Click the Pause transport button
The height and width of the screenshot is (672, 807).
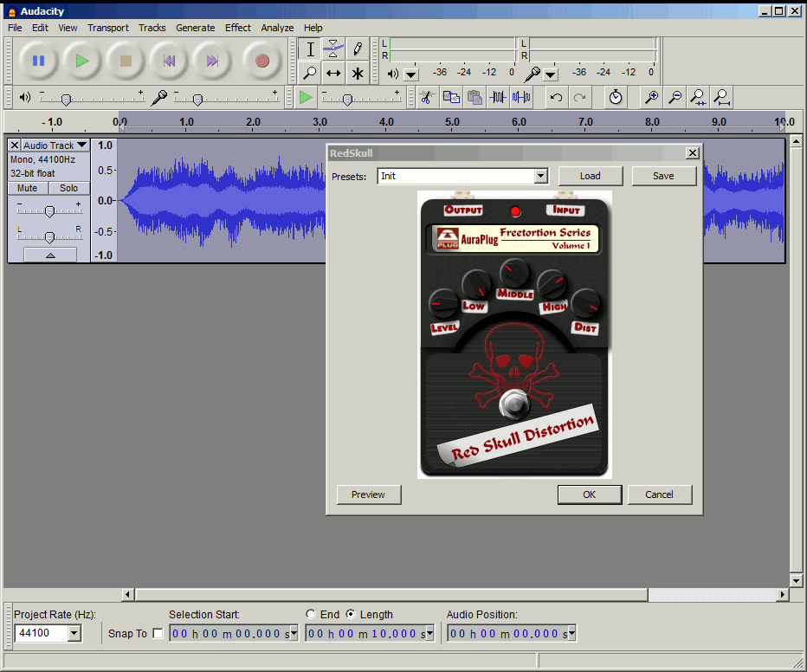click(x=39, y=61)
